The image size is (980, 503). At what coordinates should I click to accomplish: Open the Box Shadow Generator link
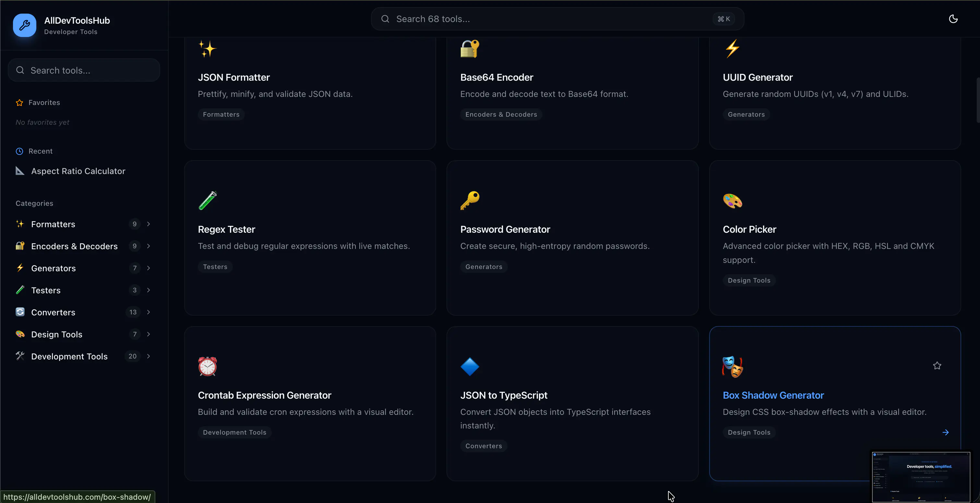773,395
